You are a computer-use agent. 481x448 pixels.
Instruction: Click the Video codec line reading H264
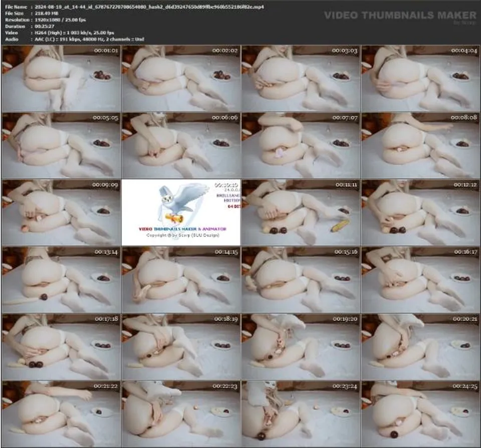click(x=60, y=33)
